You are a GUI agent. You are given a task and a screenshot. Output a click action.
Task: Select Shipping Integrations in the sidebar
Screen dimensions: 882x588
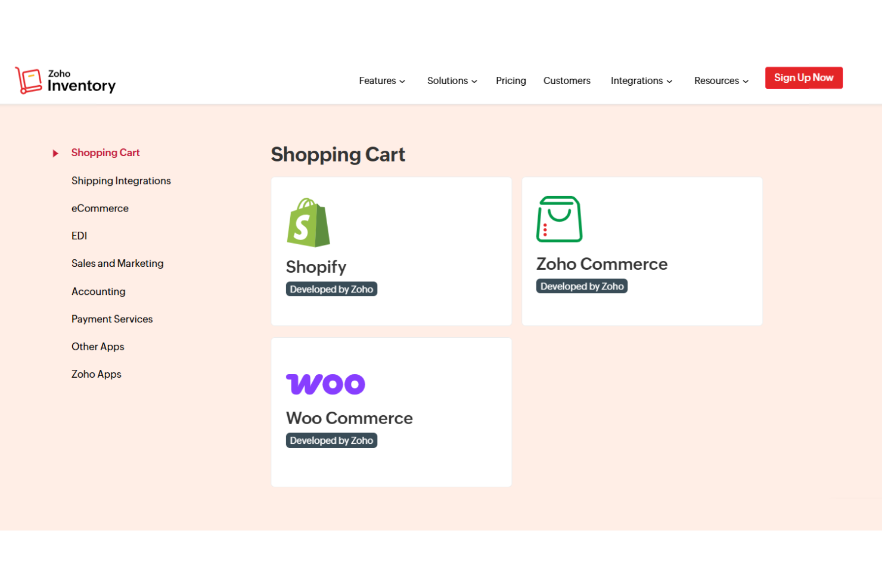(x=121, y=181)
